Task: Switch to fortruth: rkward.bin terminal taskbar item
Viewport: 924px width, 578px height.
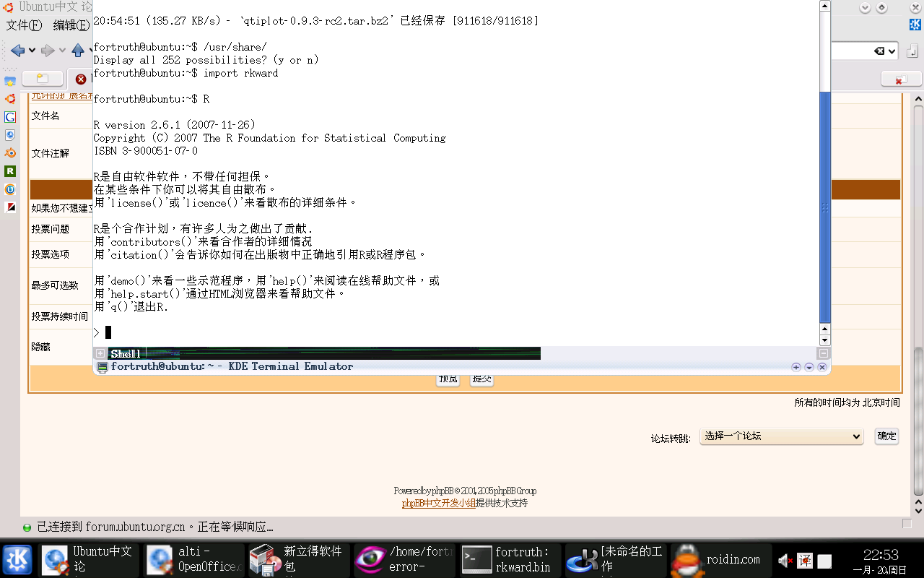Action: [510, 559]
